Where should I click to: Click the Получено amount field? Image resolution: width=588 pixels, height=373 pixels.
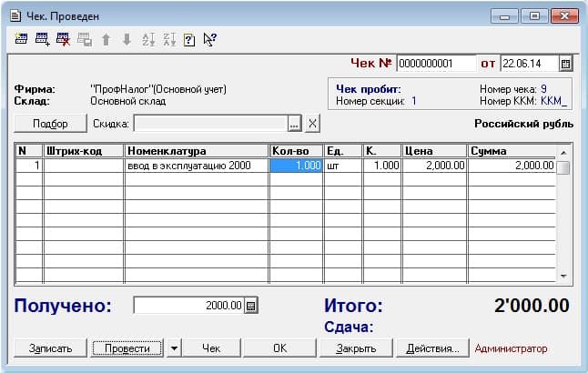[x=188, y=306]
